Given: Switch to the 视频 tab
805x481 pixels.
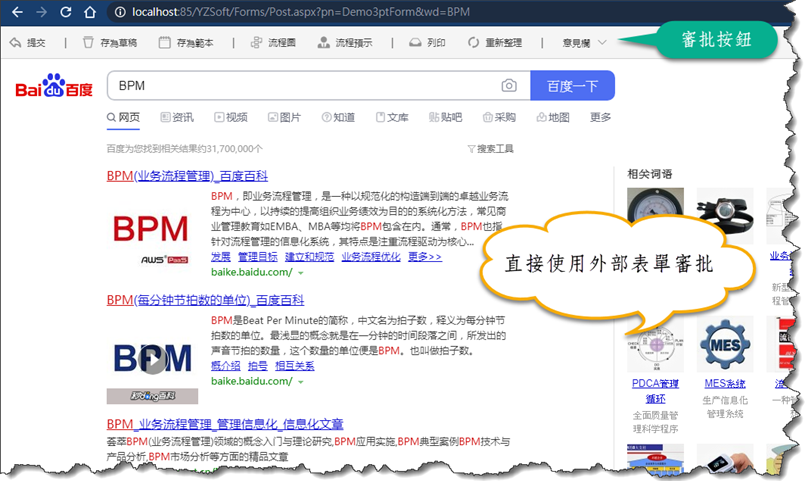Looking at the screenshot, I should click(x=231, y=118).
